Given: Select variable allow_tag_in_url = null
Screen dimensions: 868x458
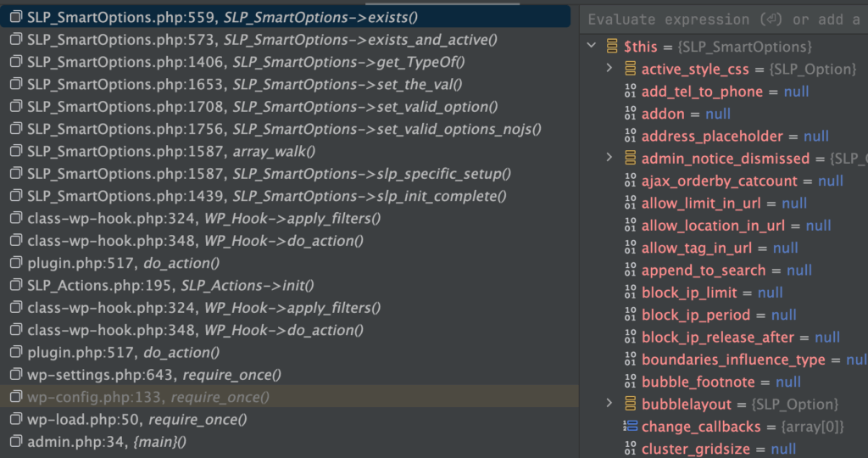Looking at the screenshot, I should pyautogui.click(x=719, y=248).
